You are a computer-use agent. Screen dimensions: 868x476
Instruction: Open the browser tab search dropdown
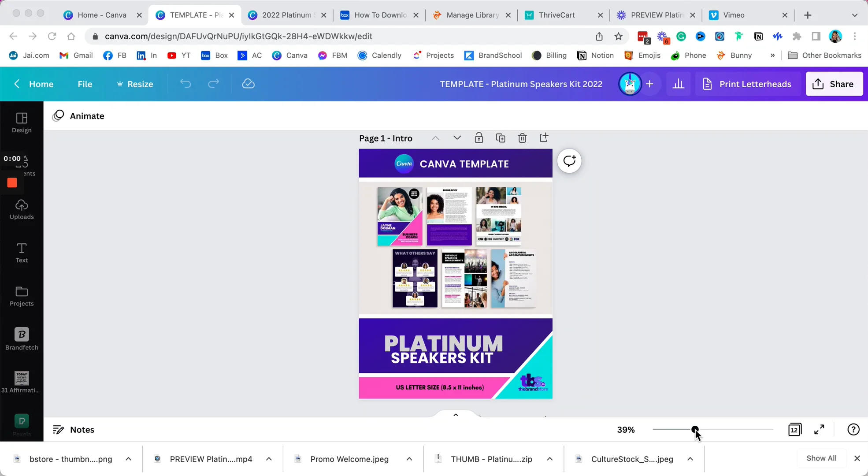855,15
